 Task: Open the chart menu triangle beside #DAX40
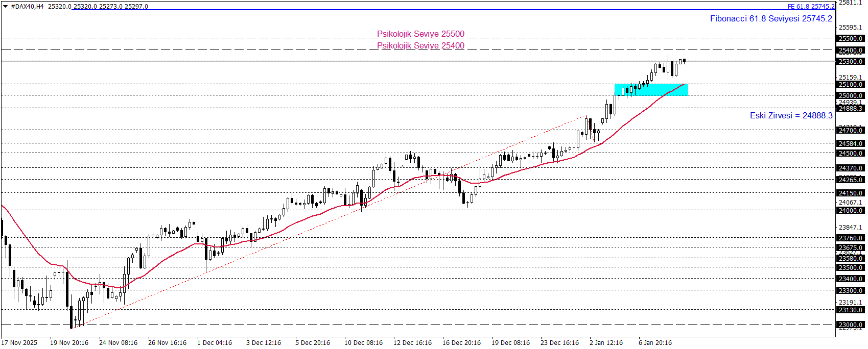pos(5,6)
